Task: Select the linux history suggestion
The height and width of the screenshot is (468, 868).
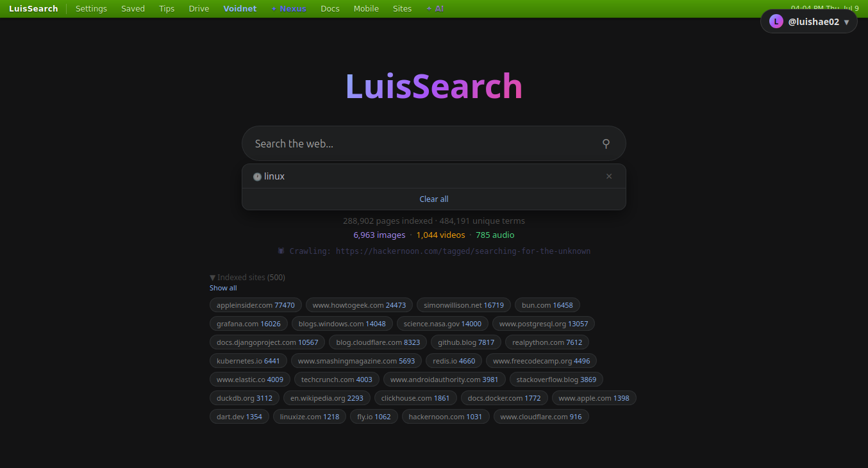Action: click(x=433, y=176)
